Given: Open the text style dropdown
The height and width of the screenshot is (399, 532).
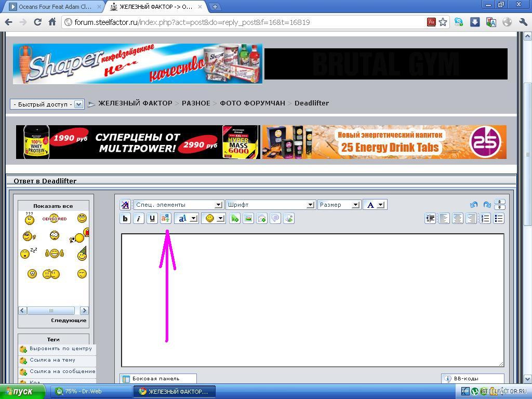Looking at the screenshot, I should pyautogui.click(x=187, y=219).
